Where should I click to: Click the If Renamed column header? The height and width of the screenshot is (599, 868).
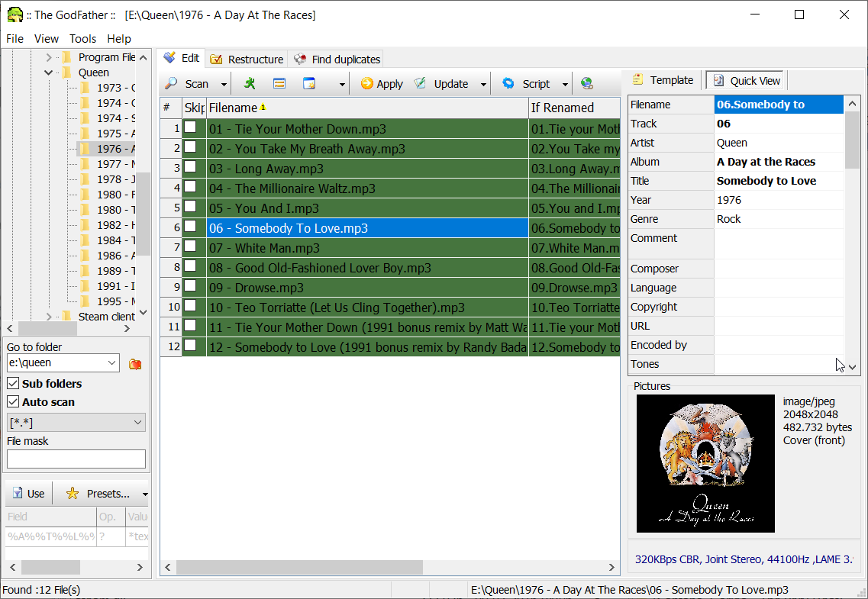(575, 108)
